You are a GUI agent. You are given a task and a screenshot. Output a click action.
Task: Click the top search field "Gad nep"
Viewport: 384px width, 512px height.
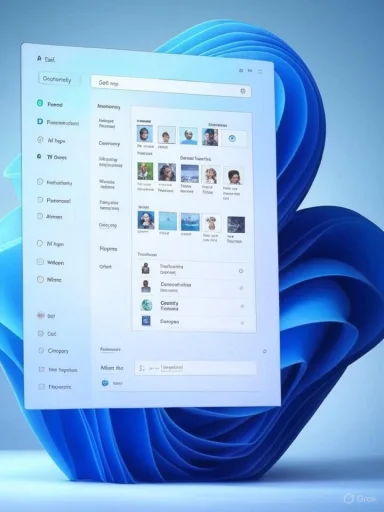171,86
